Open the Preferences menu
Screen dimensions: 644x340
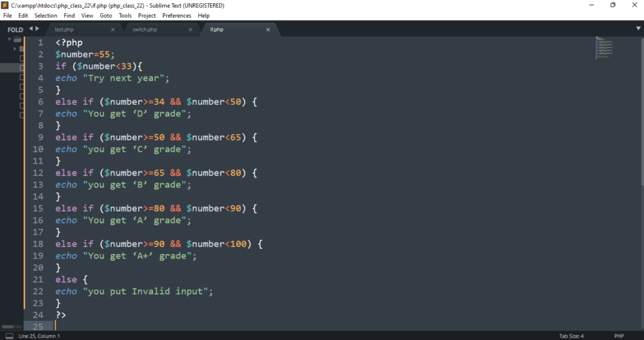pos(176,15)
